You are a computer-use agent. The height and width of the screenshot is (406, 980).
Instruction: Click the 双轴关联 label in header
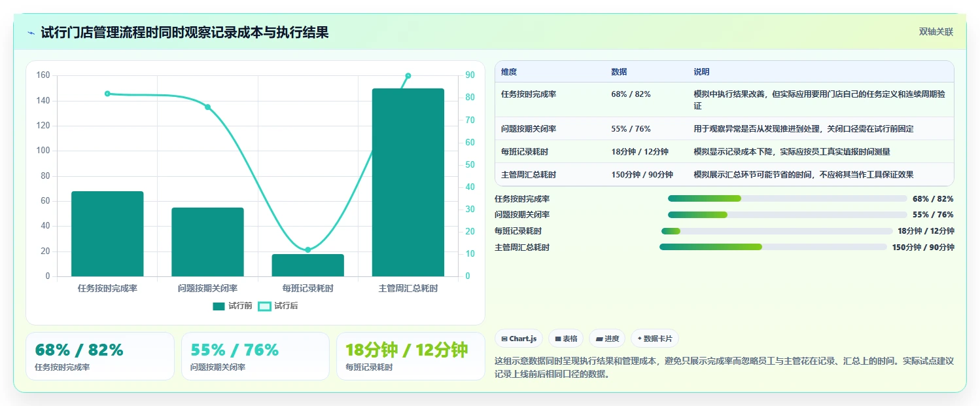[936, 31]
